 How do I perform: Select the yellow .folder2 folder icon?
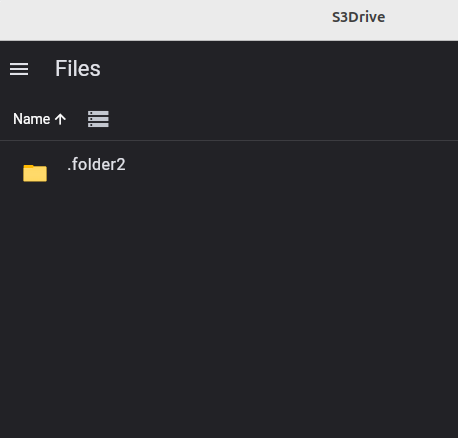tap(35, 173)
